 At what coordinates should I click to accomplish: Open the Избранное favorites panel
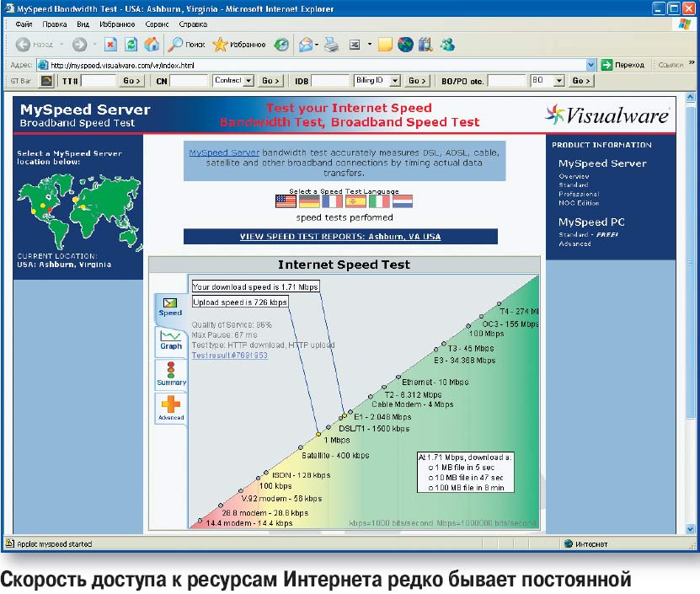239,45
